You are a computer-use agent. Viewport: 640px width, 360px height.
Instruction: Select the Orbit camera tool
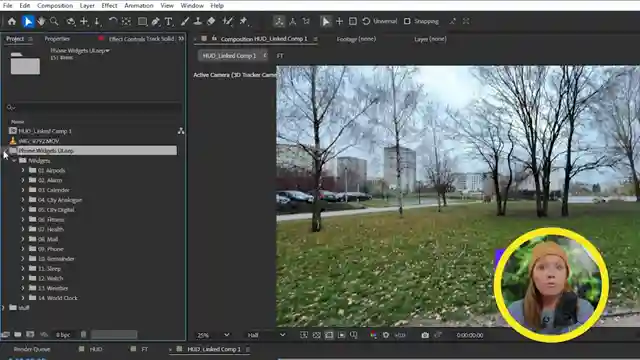[71, 21]
